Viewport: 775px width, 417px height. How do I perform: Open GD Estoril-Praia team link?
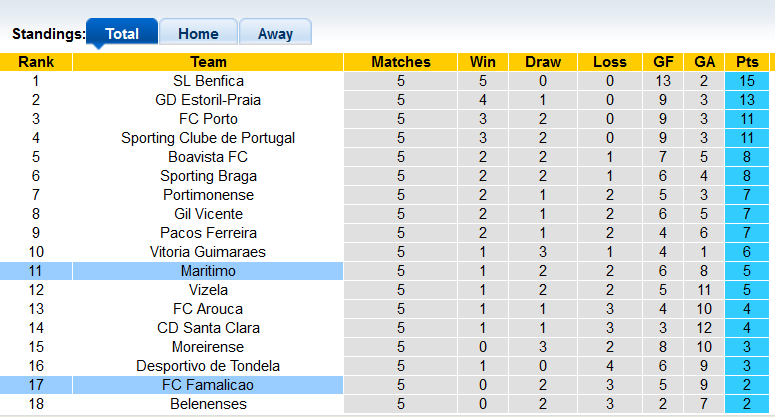point(208,100)
